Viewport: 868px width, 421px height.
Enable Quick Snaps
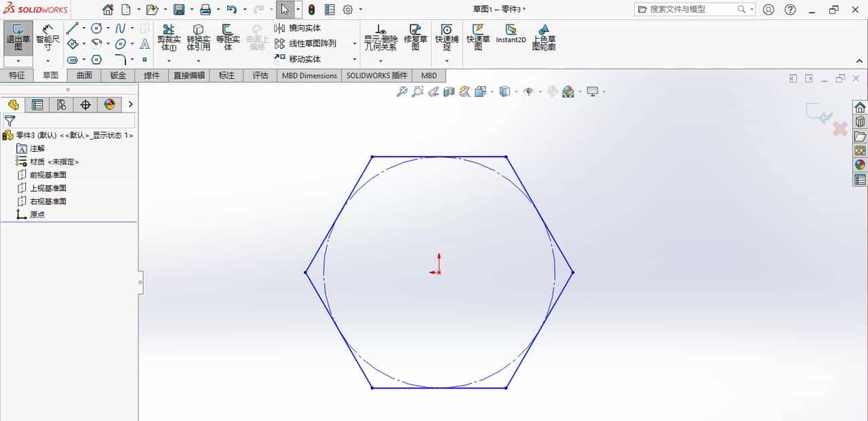[x=447, y=39]
